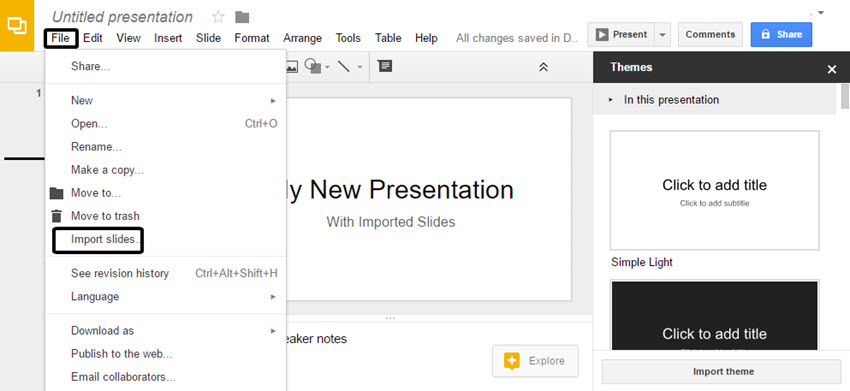This screenshot has width=850, height=391.
Task: Expand the In this presentation section
Action: [611, 100]
